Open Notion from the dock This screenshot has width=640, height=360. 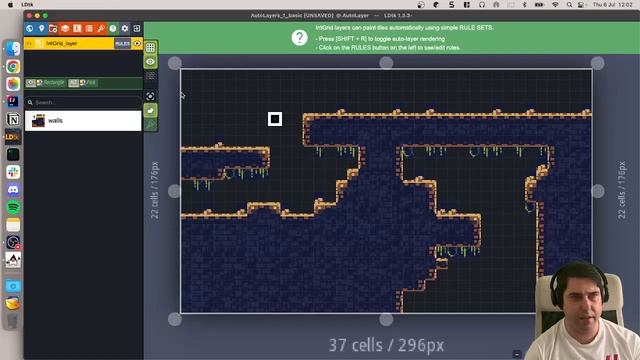[13, 119]
